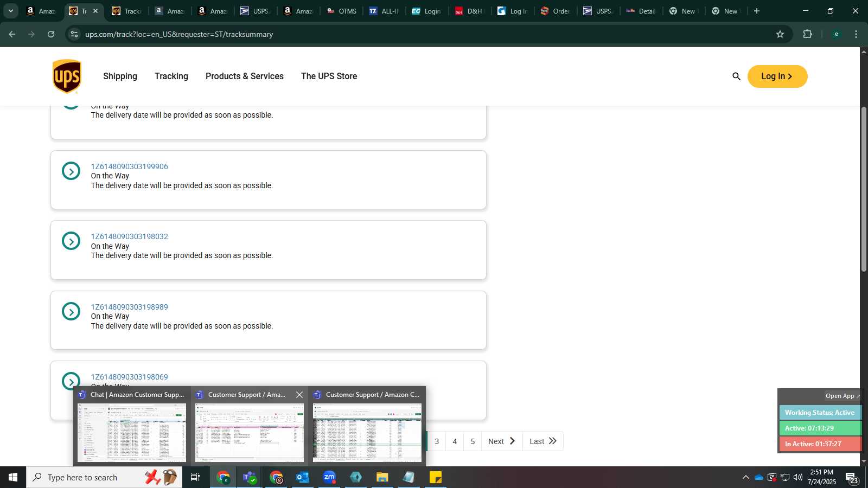This screenshot has height=488, width=868.
Task: Select the middle Customer Support Teams window preview
Action: click(249, 426)
